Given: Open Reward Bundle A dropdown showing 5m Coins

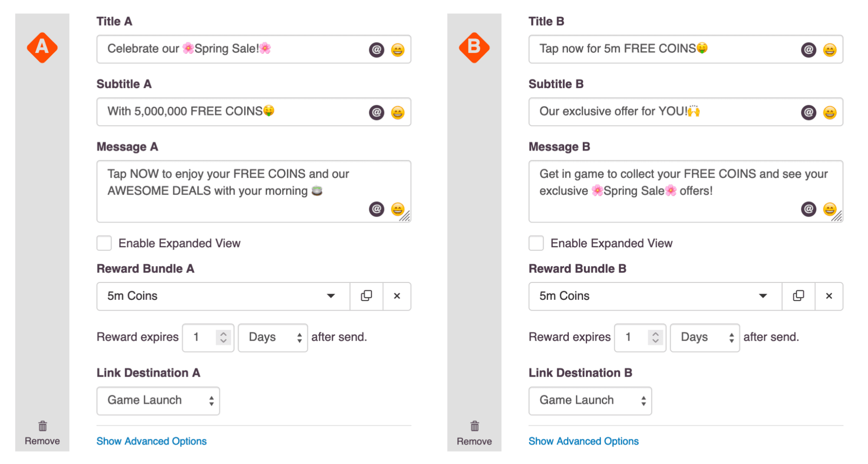Looking at the screenshot, I should pyautogui.click(x=223, y=296).
